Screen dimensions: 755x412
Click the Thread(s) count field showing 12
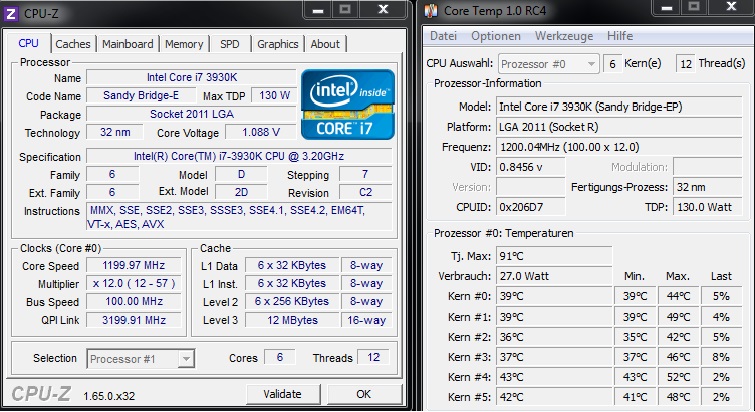pos(686,64)
